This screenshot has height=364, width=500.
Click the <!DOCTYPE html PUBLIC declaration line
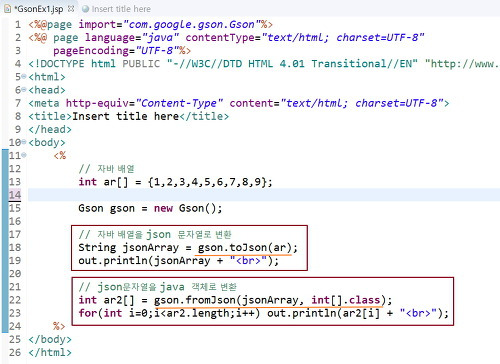[x=264, y=64]
